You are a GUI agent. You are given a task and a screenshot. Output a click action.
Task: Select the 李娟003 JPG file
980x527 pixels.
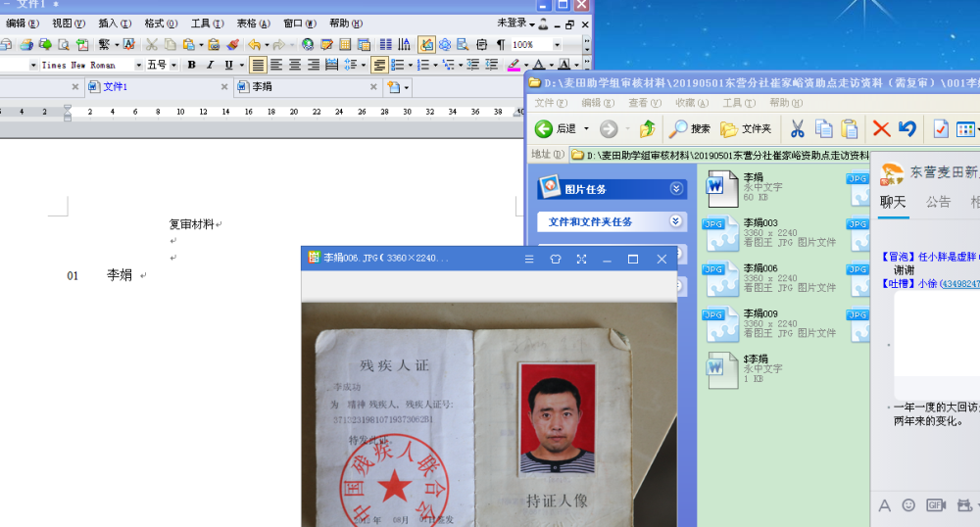pyautogui.click(x=768, y=232)
